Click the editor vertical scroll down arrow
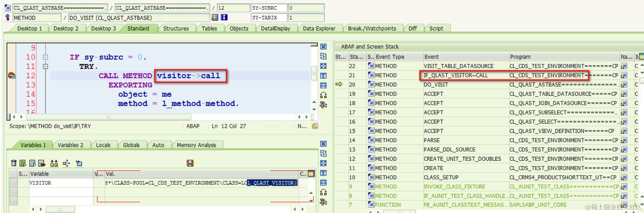 (314, 109)
